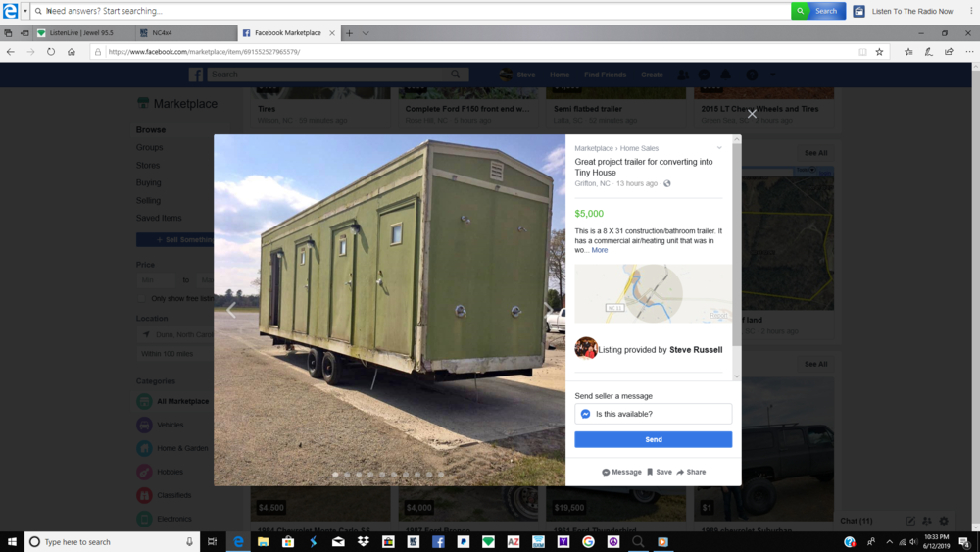Screen dimensions: 980x552
Task: Compose new chat message icon
Action: [x=910, y=521]
